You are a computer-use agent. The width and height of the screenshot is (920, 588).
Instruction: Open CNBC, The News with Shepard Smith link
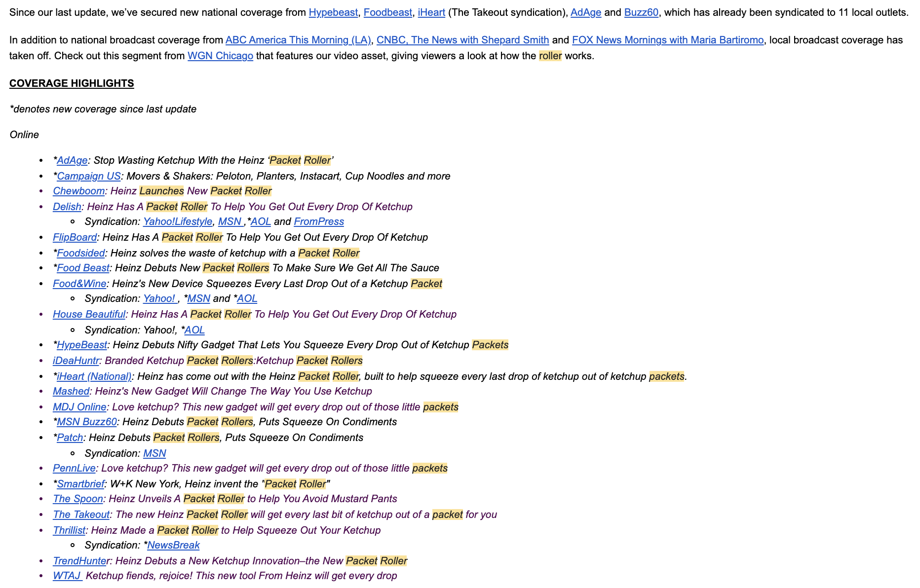point(462,40)
